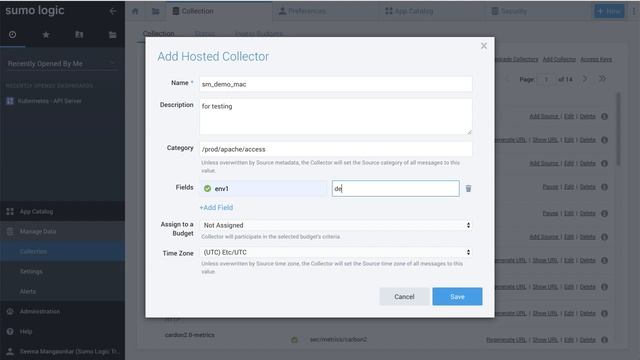
Task: Go to last page double arrow
Action: 602,79
